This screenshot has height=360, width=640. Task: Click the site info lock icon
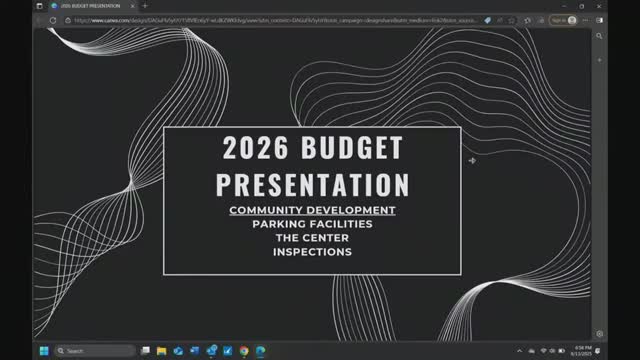[x=68, y=20]
